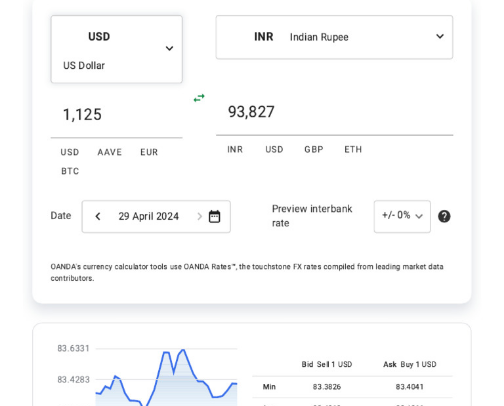Image resolution: width=504 pixels, height=406 pixels.
Task: Select USD shortcut under the 1,125 amount
Action: click(70, 152)
